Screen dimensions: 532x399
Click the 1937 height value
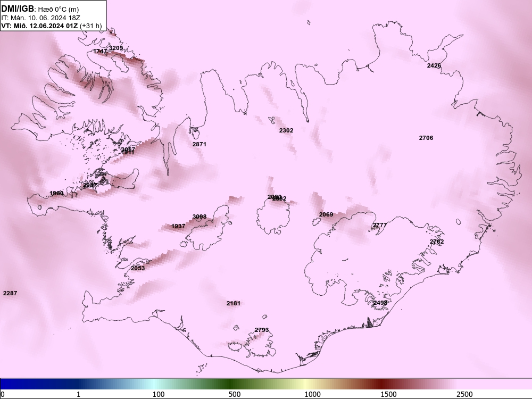coord(178,226)
